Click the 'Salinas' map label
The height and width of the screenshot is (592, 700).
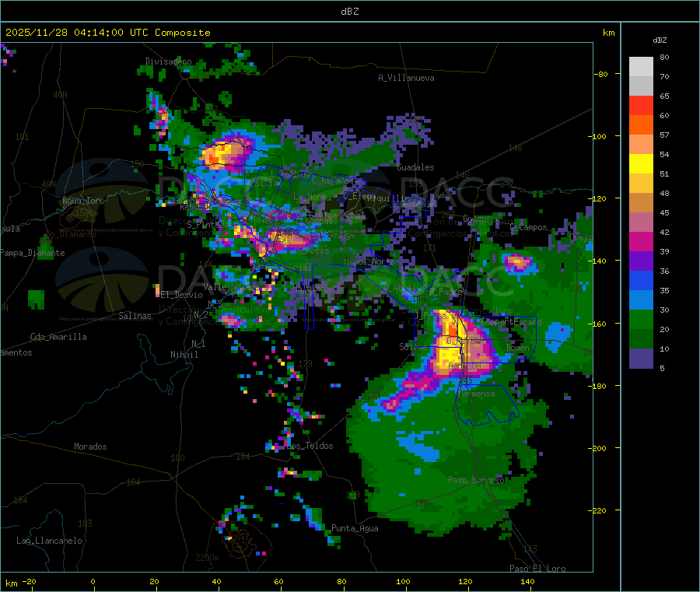(x=135, y=316)
